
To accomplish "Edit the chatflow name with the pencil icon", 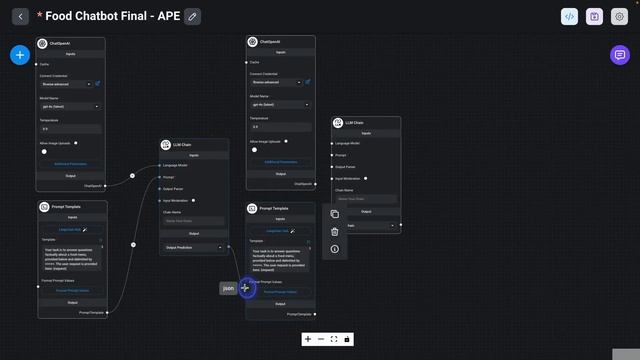I will point(192,17).
